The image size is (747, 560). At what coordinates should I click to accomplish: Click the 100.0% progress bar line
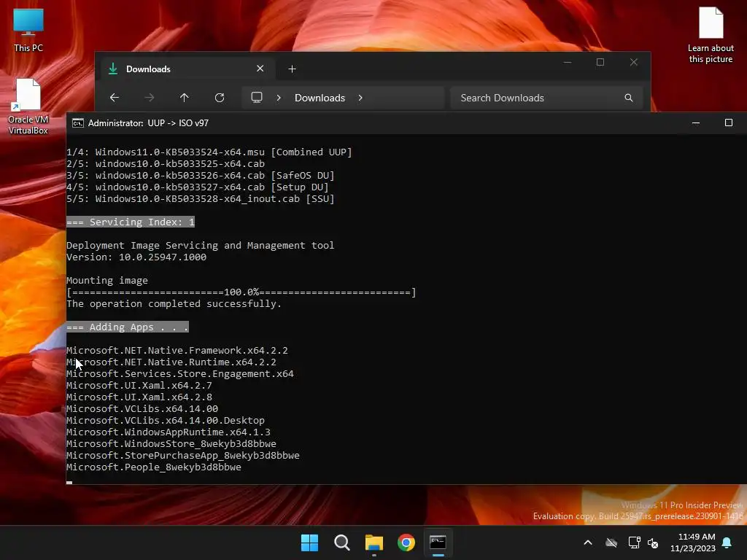pos(241,292)
